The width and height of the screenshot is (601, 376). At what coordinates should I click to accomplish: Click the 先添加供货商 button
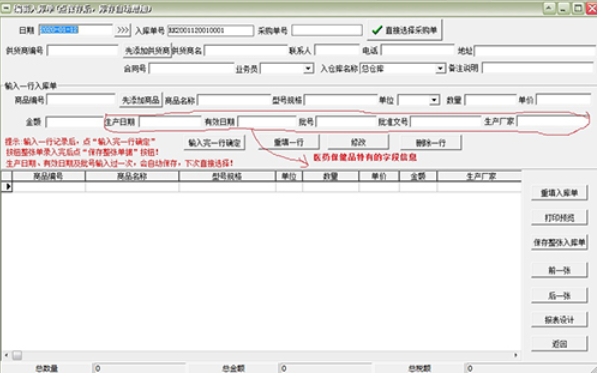tap(147, 51)
